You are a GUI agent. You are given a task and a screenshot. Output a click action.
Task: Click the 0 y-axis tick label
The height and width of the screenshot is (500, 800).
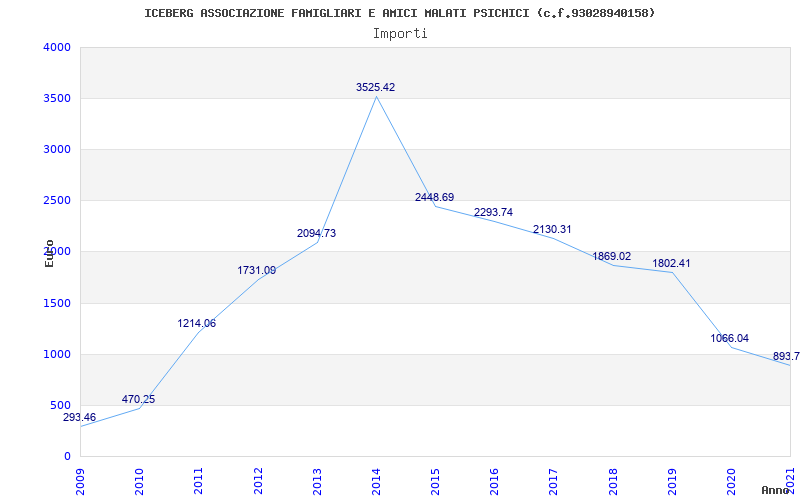pos(67,457)
